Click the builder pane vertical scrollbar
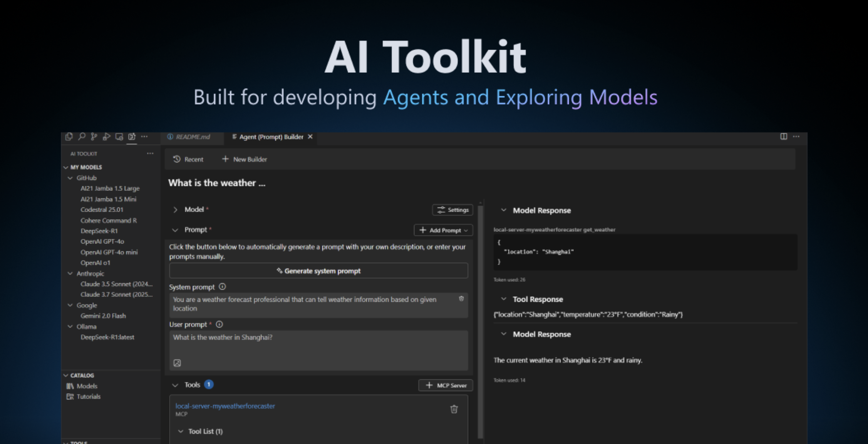Screen dimensions: 868x444 click(480, 321)
